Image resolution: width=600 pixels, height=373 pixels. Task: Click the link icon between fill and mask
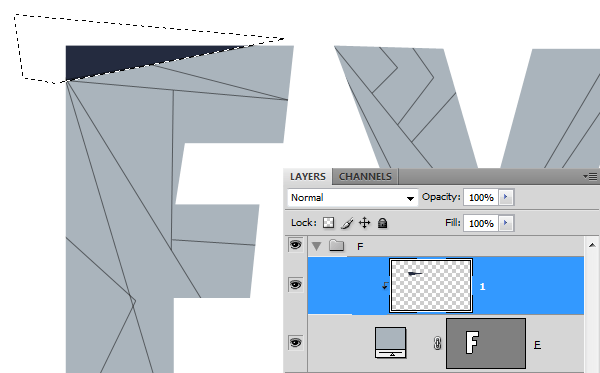point(437,343)
